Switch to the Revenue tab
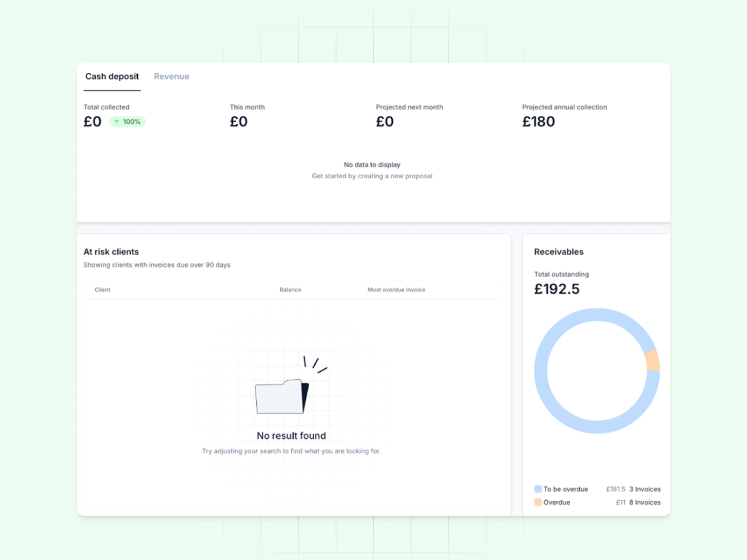747x560 pixels. click(171, 76)
